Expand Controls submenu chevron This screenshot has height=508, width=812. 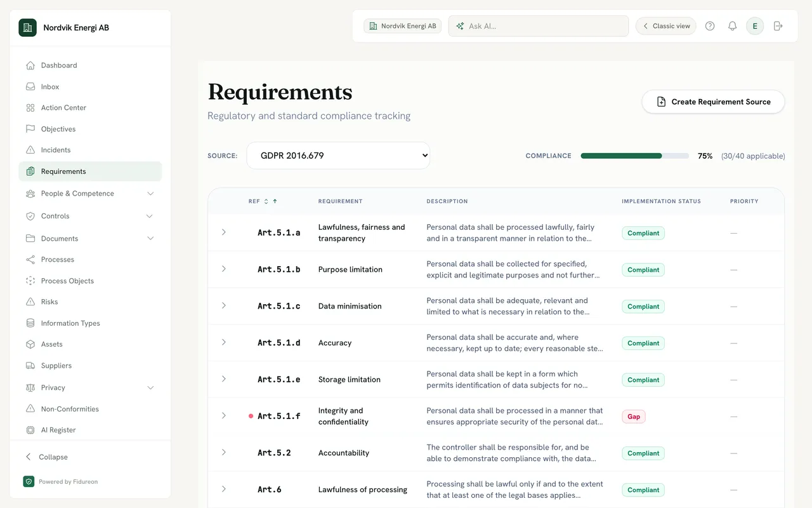(x=150, y=216)
